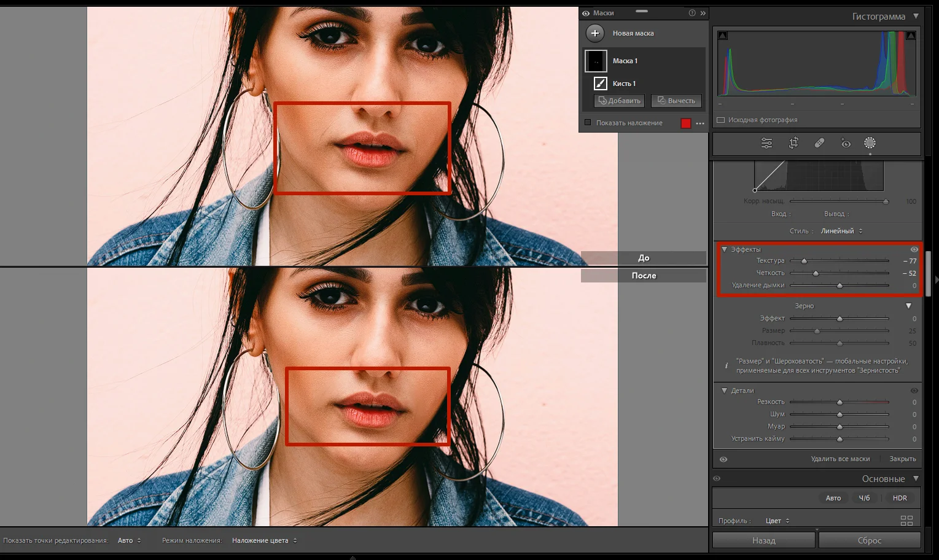The height and width of the screenshot is (560, 939).
Task: Toggle the Исходная фотография checkbox
Action: pos(721,120)
